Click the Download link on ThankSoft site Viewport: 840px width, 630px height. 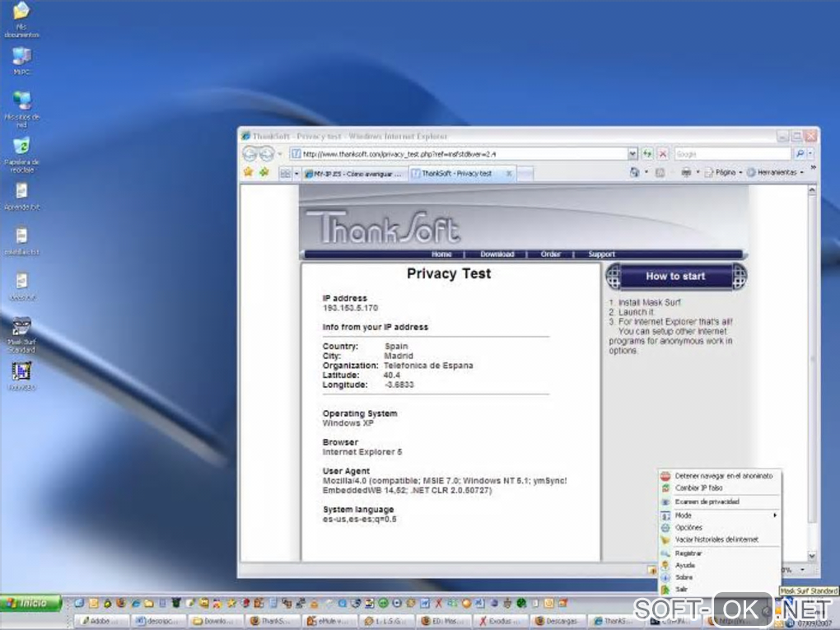[x=497, y=254]
